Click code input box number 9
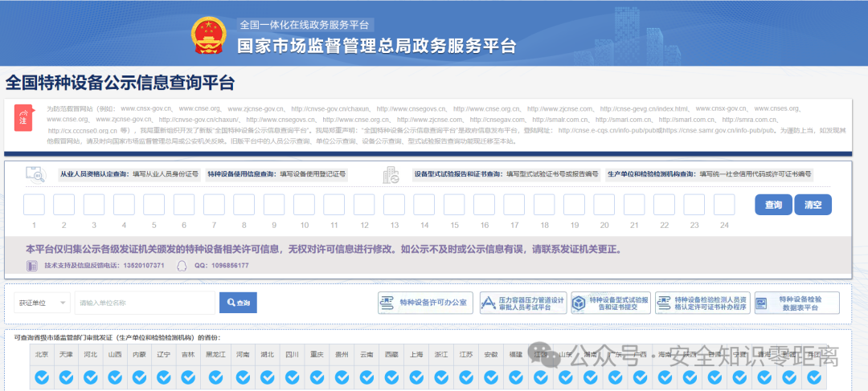Image resolution: width=868 pixels, height=391 pixels. click(x=274, y=205)
